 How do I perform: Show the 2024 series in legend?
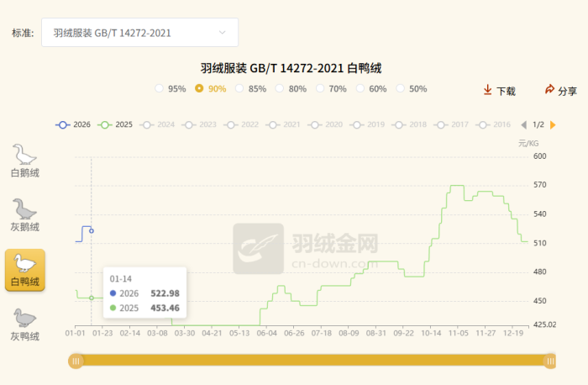click(157, 124)
